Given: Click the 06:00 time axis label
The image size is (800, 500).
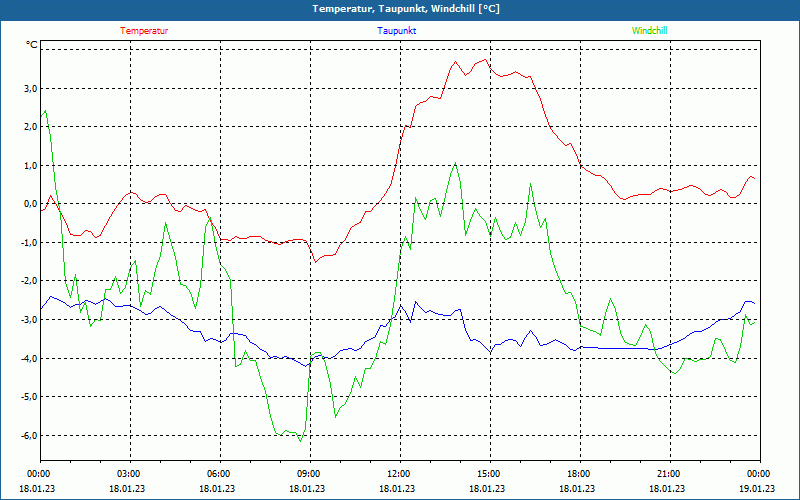Looking at the screenshot, I should (x=220, y=474).
